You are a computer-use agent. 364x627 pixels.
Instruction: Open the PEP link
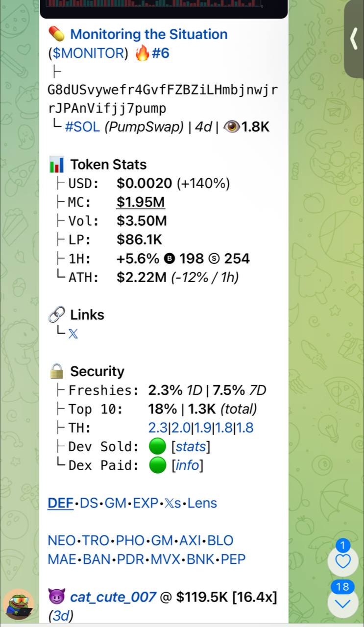(x=233, y=559)
